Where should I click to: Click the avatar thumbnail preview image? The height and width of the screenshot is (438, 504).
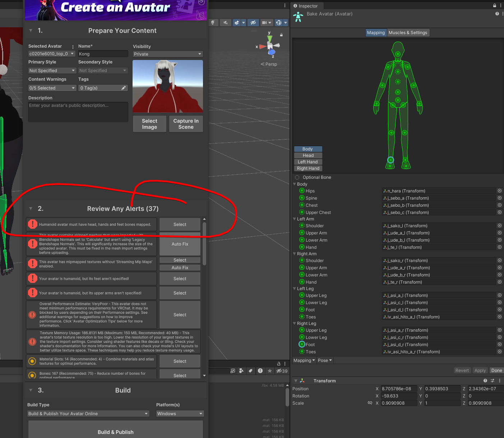[x=168, y=86]
